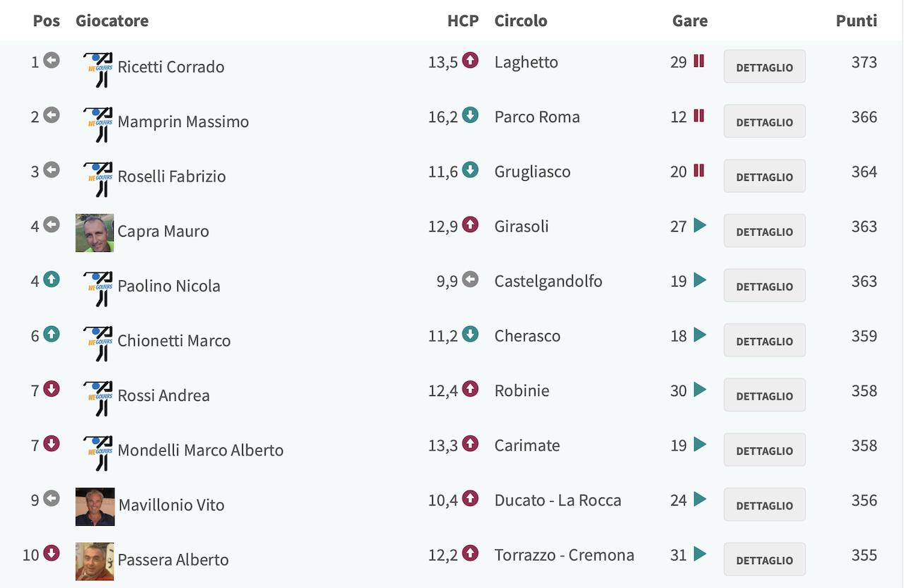Open Mavillonio Vito's profile photo

click(x=95, y=507)
